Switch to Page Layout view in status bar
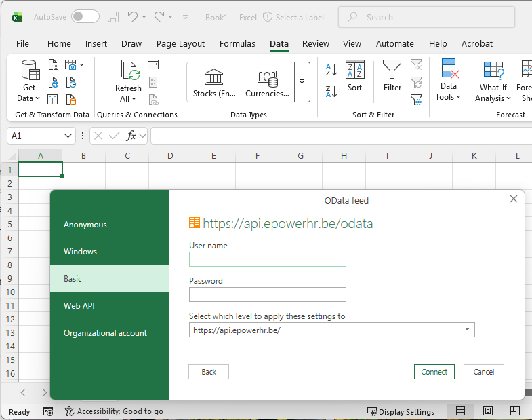Image resolution: width=532 pixels, height=420 pixels. point(488,411)
